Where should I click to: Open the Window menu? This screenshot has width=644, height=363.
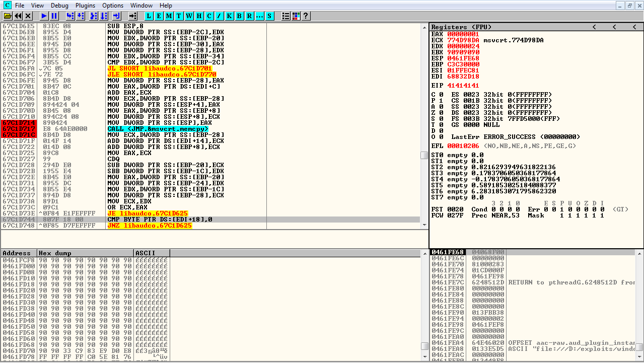[x=141, y=5]
